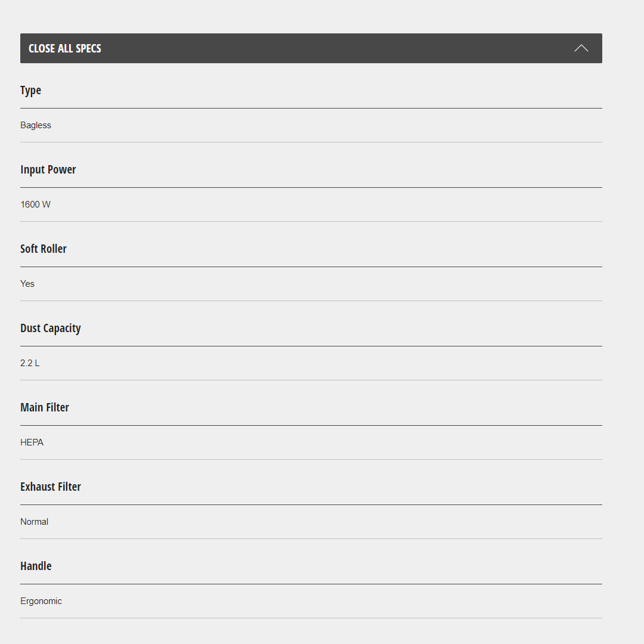The height and width of the screenshot is (644, 644).
Task: Click the divider line below Main Filter heading
Action: pos(311,425)
